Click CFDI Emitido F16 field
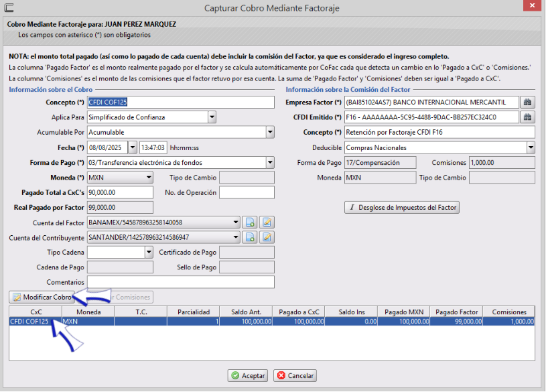The image size is (546, 392). [432, 117]
